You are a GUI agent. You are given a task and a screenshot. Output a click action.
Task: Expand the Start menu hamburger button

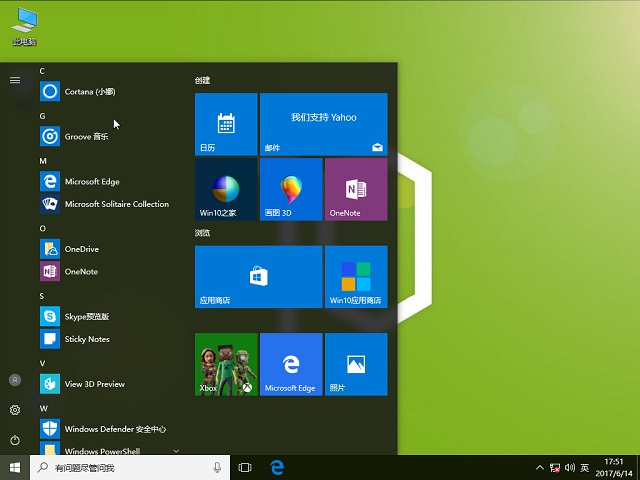tap(15, 80)
